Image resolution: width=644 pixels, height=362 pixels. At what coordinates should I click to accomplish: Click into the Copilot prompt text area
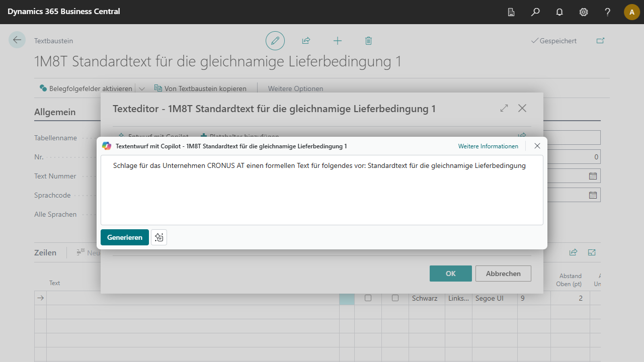[x=322, y=190]
